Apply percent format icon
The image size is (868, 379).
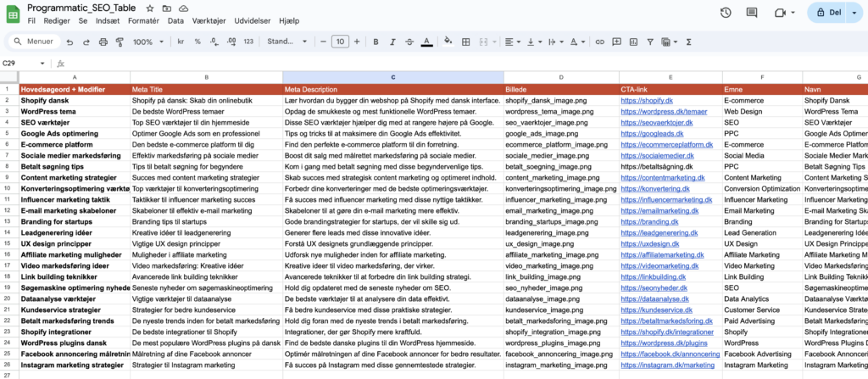click(198, 42)
